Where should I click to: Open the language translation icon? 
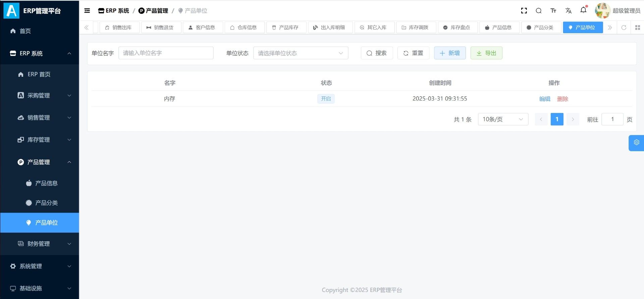pos(568,11)
